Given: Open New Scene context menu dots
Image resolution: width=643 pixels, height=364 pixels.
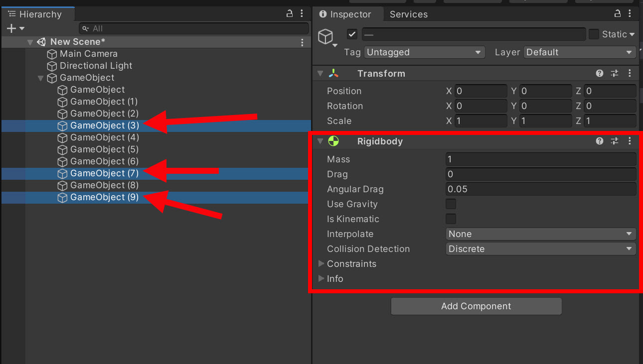Looking at the screenshot, I should click(x=302, y=42).
